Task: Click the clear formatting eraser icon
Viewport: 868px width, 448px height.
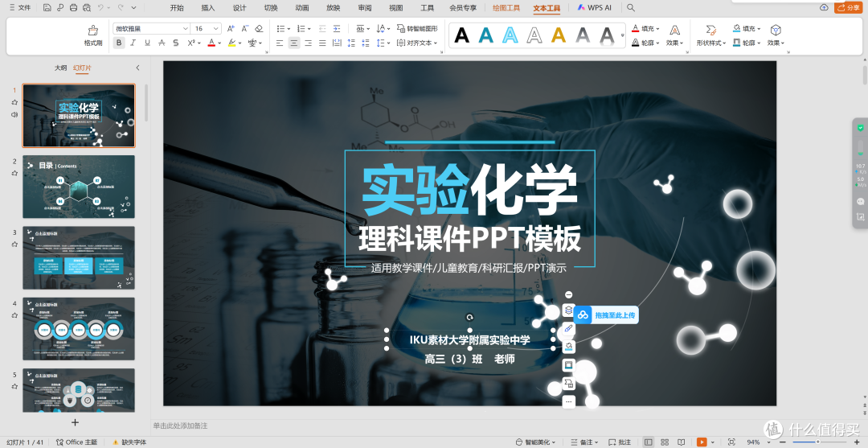Action: (x=259, y=28)
